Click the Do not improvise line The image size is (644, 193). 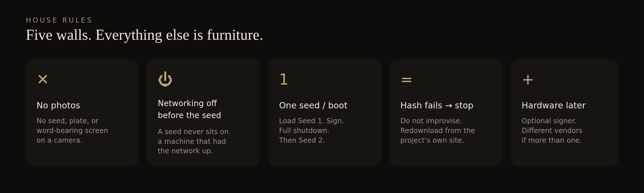pyautogui.click(x=431, y=121)
